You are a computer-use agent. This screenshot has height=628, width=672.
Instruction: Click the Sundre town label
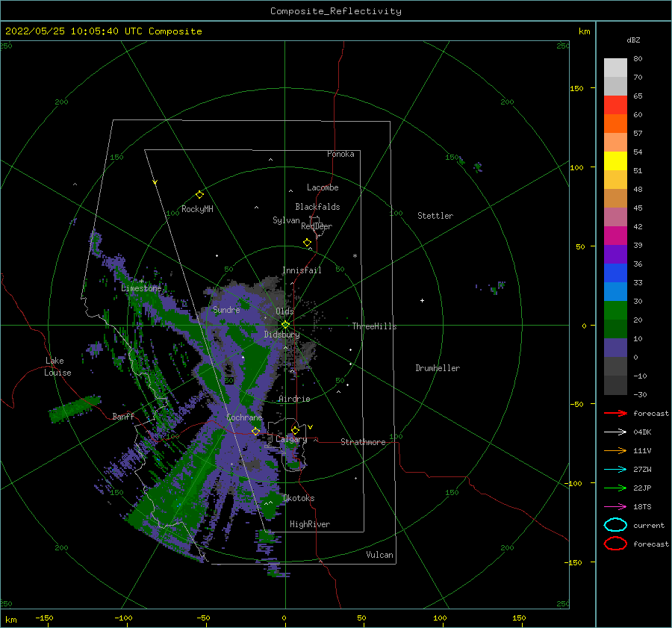click(x=226, y=310)
